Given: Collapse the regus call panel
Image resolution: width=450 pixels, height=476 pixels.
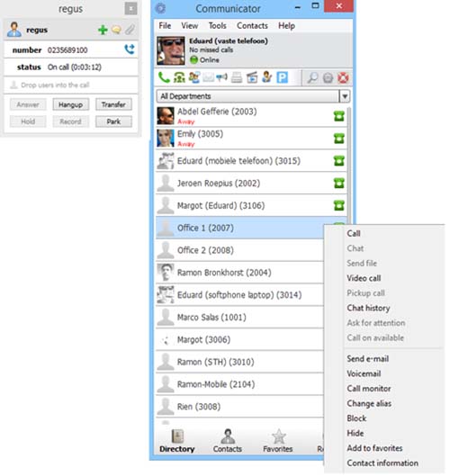Looking at the screenshot, I should [x=130, y=8].
